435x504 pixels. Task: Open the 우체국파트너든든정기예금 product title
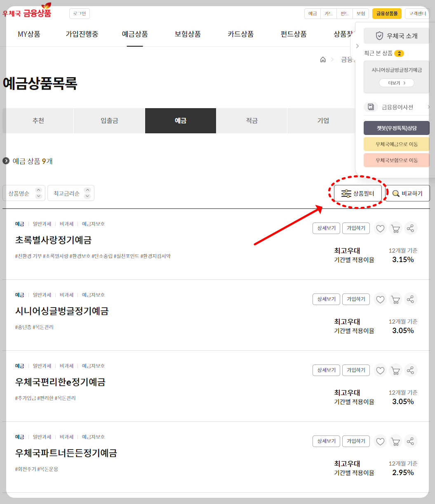click(66, 453)
